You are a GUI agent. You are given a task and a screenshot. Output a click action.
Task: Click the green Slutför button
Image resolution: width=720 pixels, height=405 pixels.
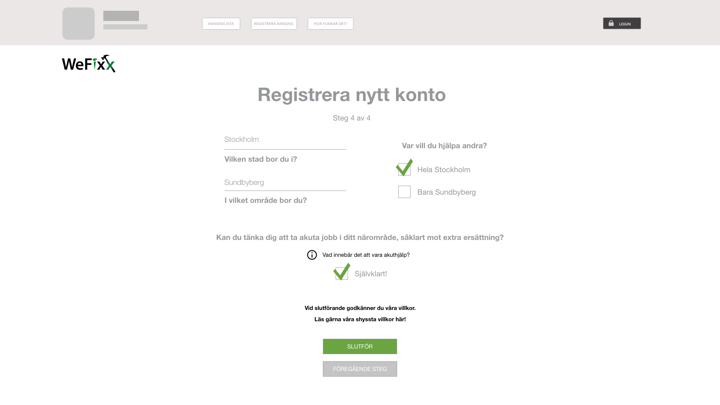(x=360, y=347)
